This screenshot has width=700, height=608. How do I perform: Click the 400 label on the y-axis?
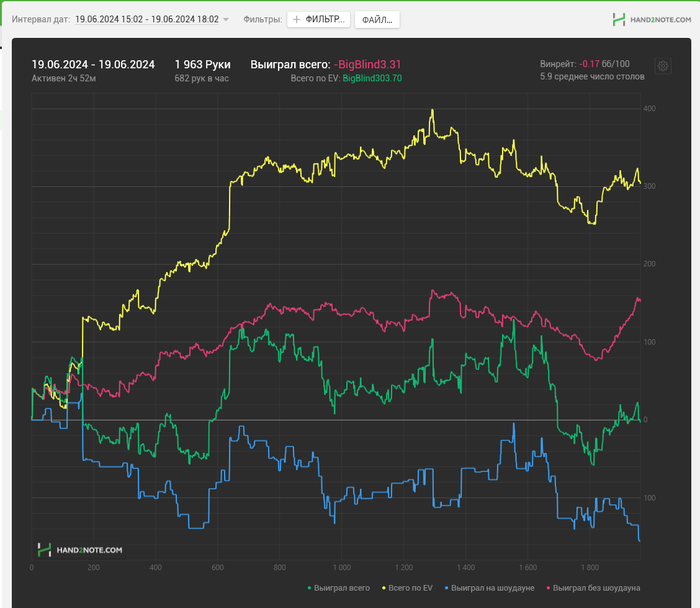pyautogui.click(x=650, y=108)
